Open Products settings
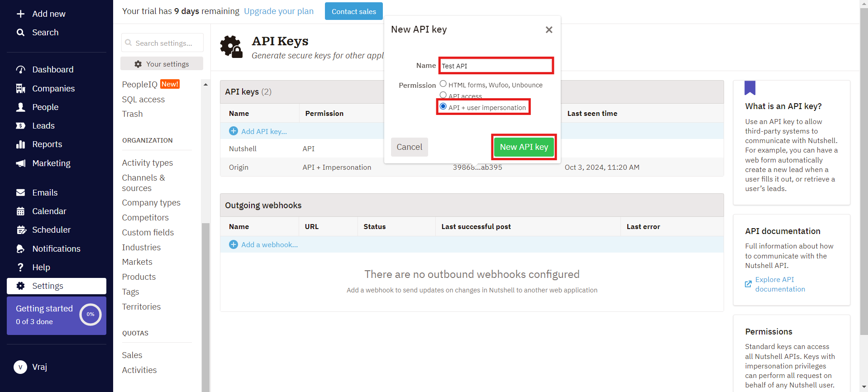This screenshot has width=868, height=392. tap(138, 277)
